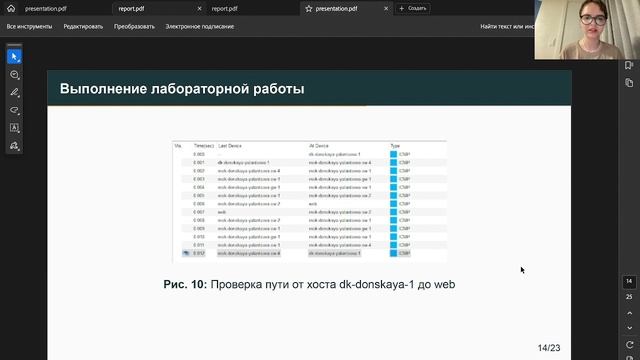The image size is (640, 360).
Task: Switch to first report.pdf tab
Action: (131, 9)
